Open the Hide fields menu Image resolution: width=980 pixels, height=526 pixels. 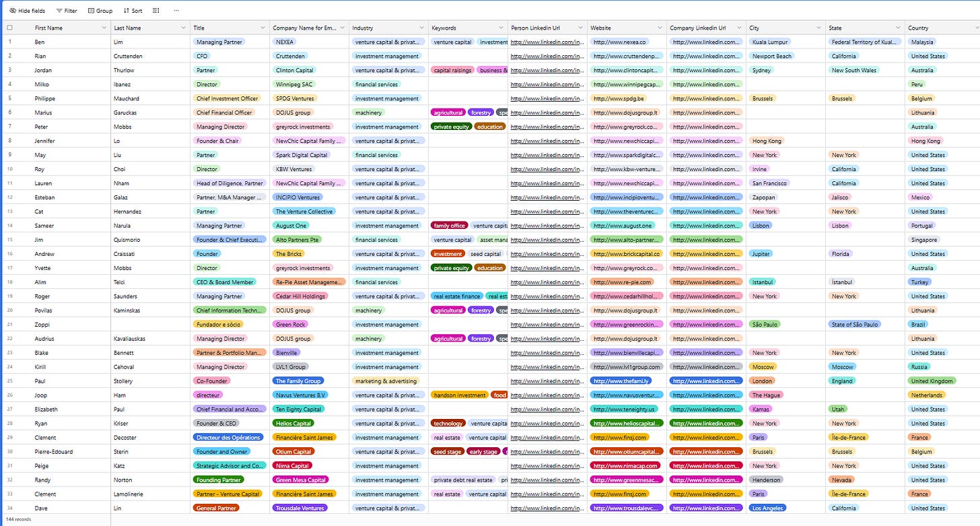click(x=28, y=11)
